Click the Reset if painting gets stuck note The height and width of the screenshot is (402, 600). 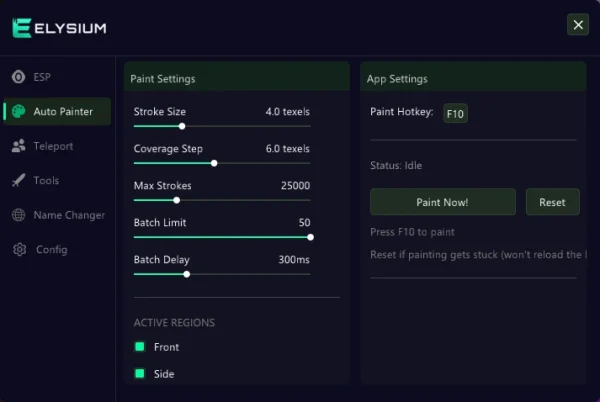tap(478, 255)
